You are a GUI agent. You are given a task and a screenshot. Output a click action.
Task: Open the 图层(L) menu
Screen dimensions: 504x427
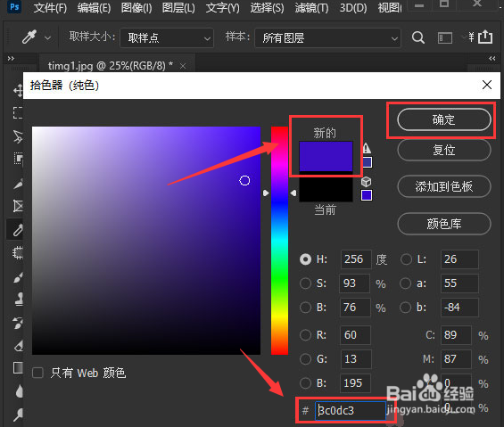pos(178,8)
